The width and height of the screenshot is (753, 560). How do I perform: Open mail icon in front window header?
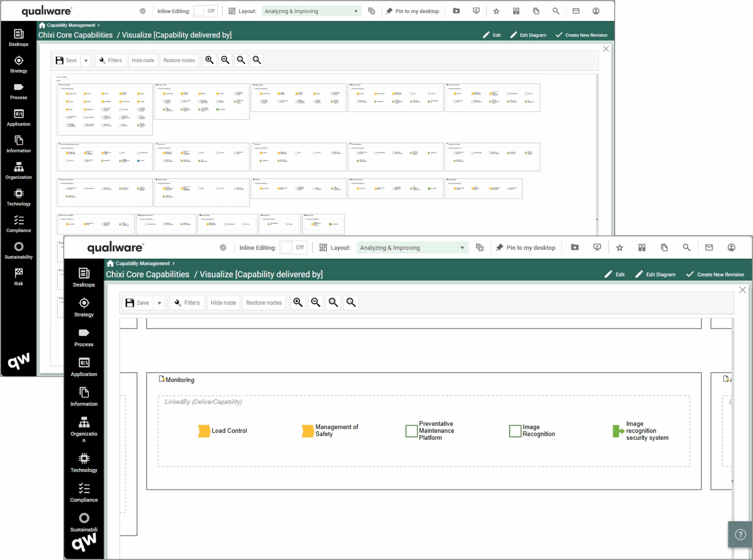pos(709,248)
